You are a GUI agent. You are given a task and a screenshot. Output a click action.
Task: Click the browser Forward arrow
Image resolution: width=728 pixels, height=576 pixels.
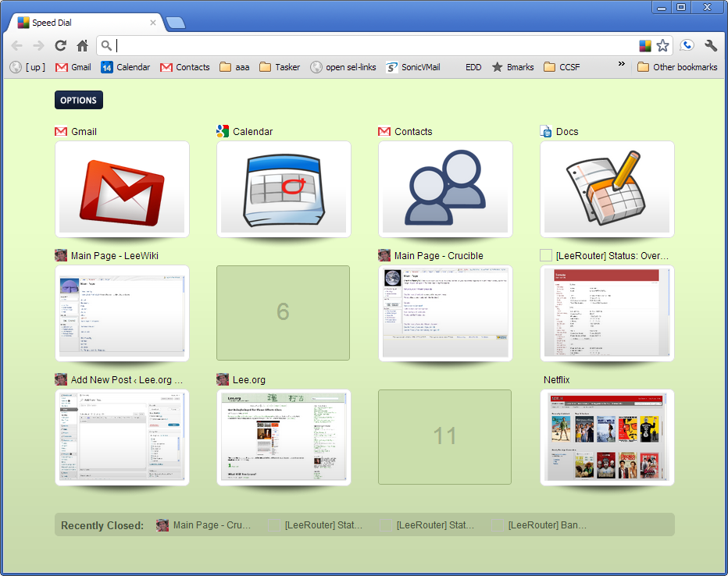38,45
